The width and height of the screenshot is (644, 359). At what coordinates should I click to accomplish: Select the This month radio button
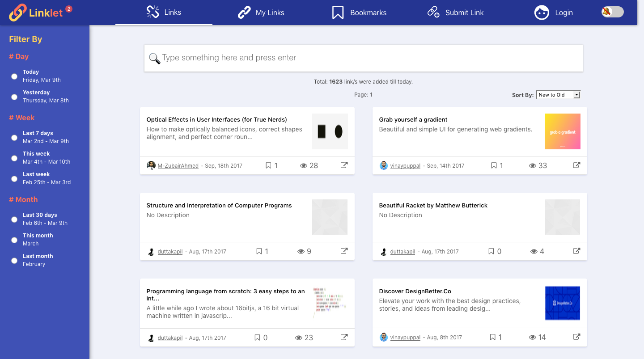(x=14, y=240)
